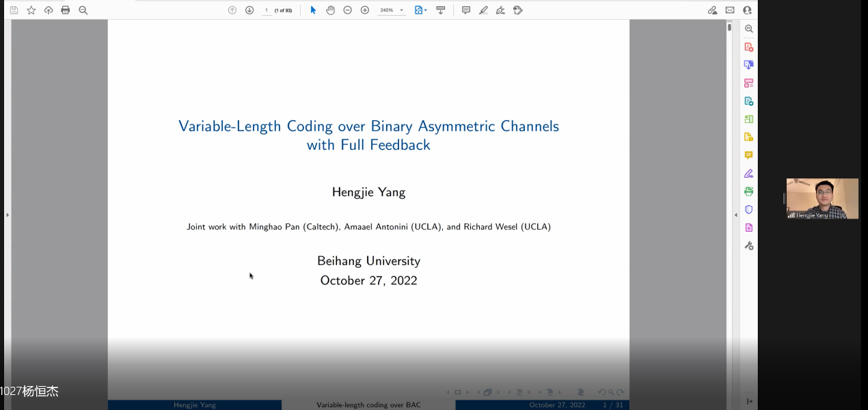This screenshot has height=410, width=868.
Task: Go to next page down arrow
Action: pyautogui.click(x=249, y=10)
